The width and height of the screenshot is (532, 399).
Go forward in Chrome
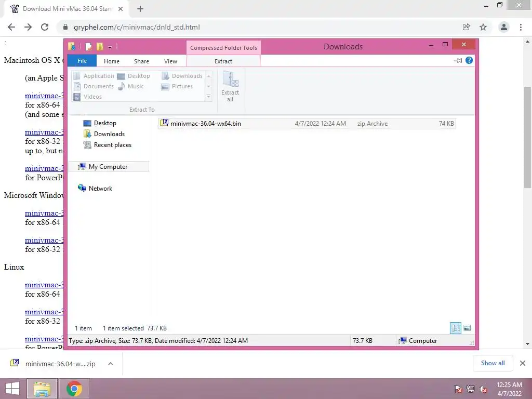point(28,27)
